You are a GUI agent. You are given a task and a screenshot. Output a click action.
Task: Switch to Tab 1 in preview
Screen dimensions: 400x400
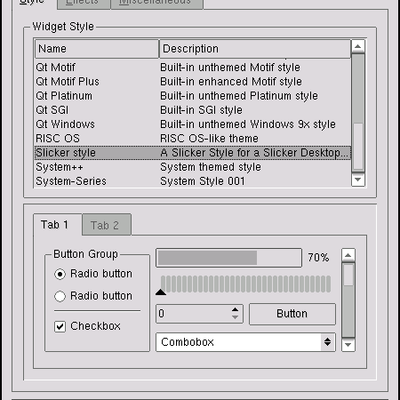tap(58, 225)
